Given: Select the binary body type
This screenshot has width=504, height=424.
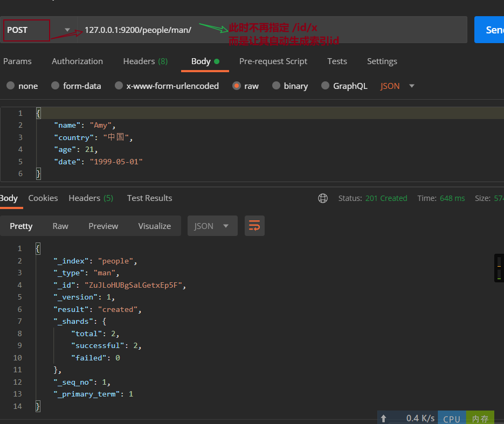Looking at the screenshot, I should pyautogui.click(x=290, y=86).
